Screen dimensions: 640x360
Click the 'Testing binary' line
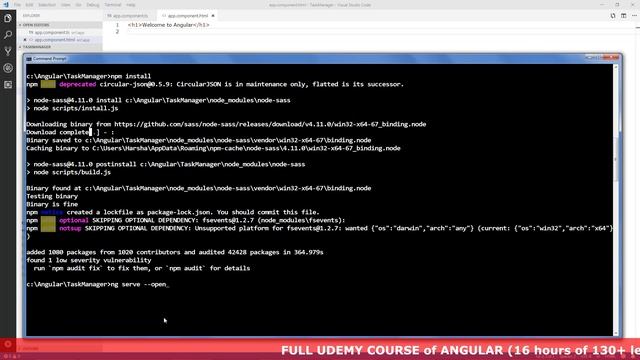(52, 196)
